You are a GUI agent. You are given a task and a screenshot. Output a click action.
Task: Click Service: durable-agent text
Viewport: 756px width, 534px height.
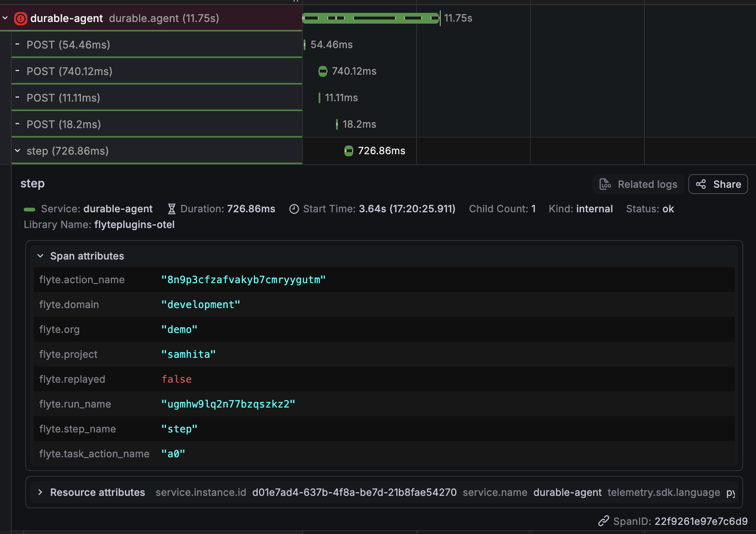[97, 209]
